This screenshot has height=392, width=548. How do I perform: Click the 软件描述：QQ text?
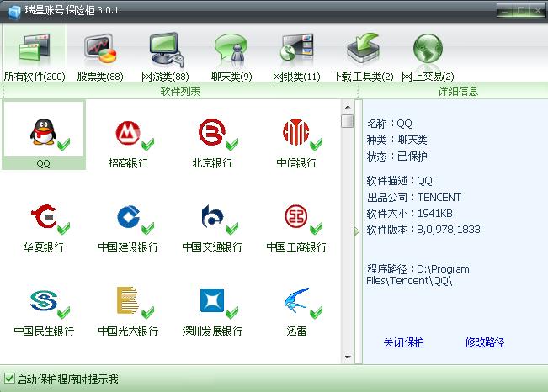tap(400, 181)
